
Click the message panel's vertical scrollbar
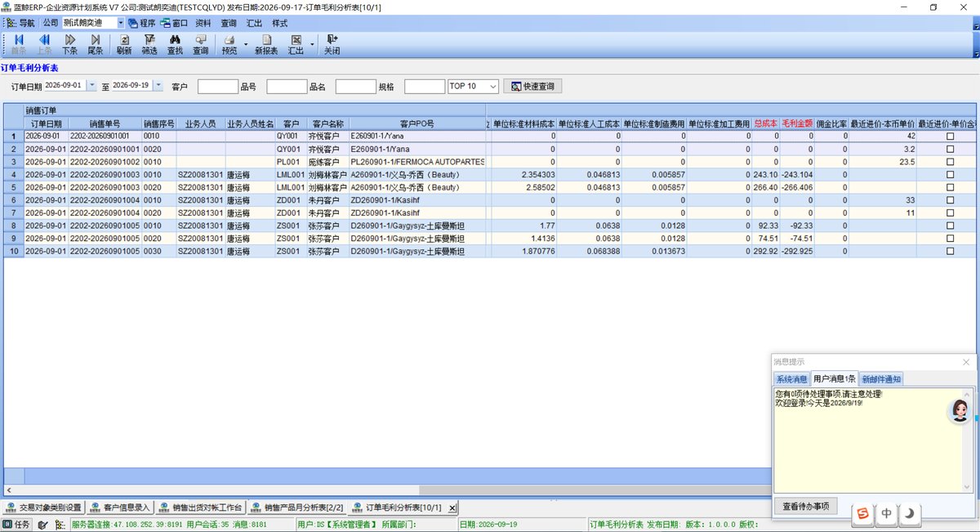[969, 440]
